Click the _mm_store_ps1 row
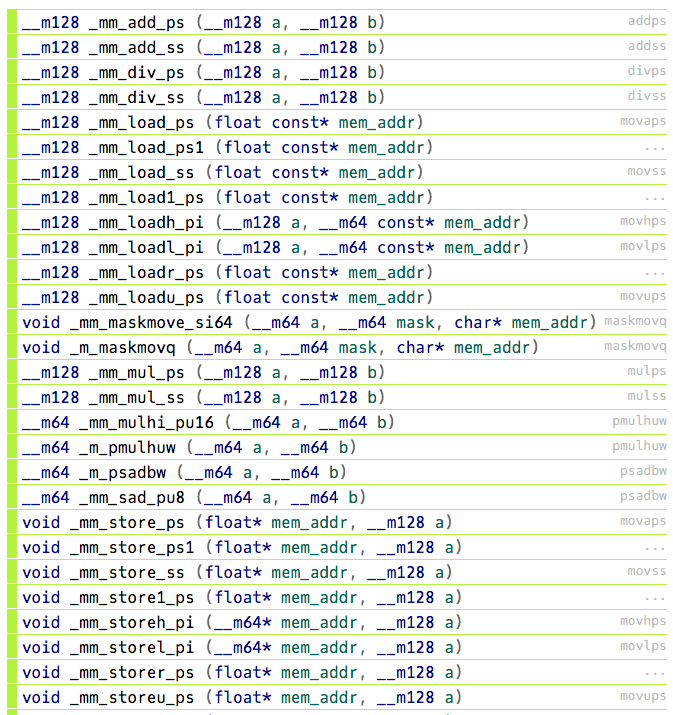 (x=337, y=548)
